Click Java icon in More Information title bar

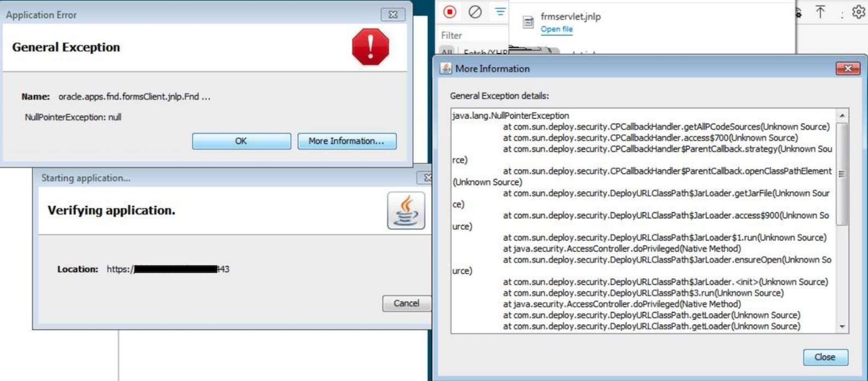[x=446, y=68]
